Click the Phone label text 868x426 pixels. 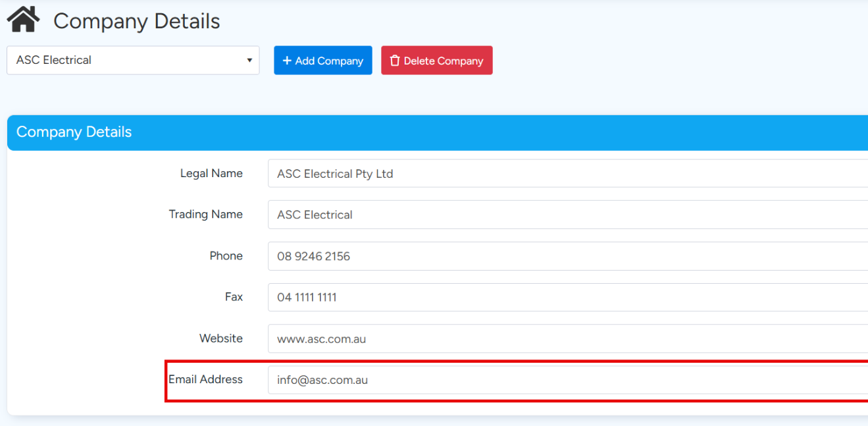click(226, 255)
